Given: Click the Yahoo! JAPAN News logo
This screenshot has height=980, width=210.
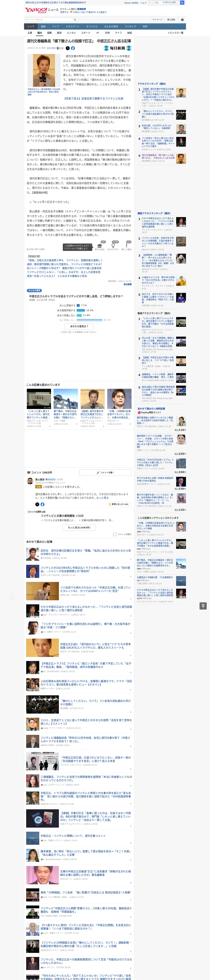Looking at the screenshot, I should coord(42,10).
